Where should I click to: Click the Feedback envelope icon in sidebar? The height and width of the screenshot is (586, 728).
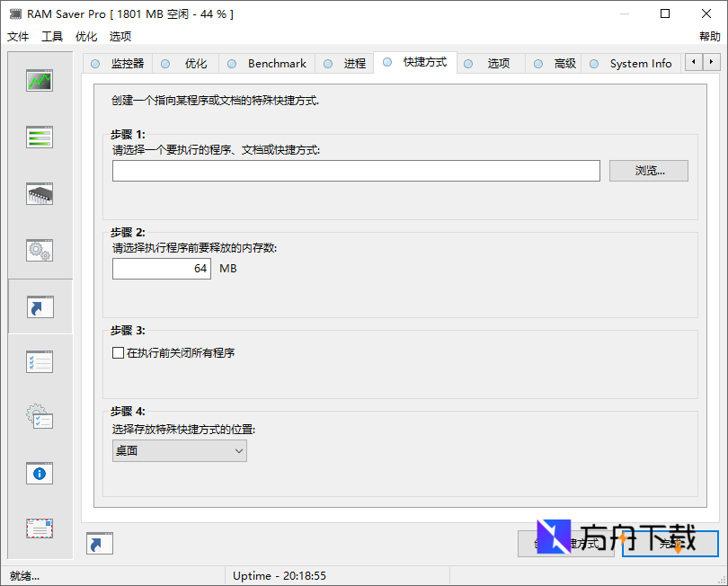(x=39, y=528)
